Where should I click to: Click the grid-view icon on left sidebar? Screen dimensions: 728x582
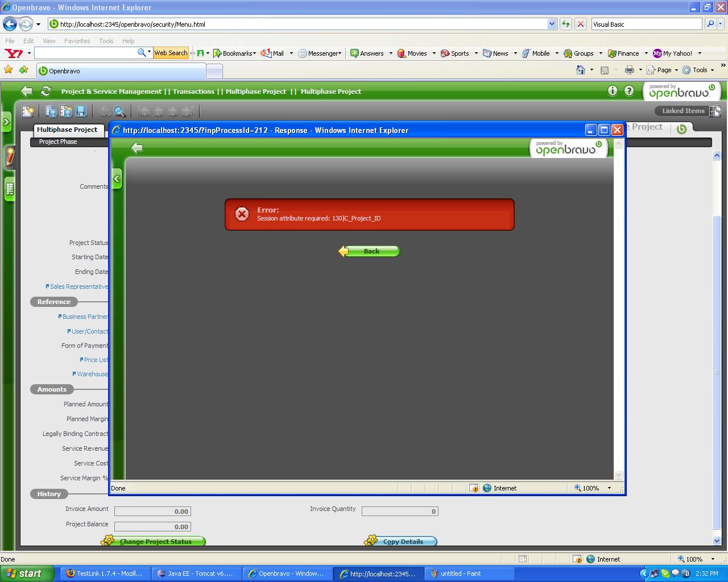pyautogui.click(x=10, y=189)
